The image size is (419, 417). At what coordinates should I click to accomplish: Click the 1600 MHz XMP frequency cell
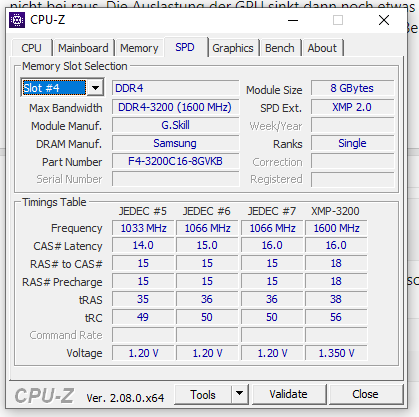[336, 228]
